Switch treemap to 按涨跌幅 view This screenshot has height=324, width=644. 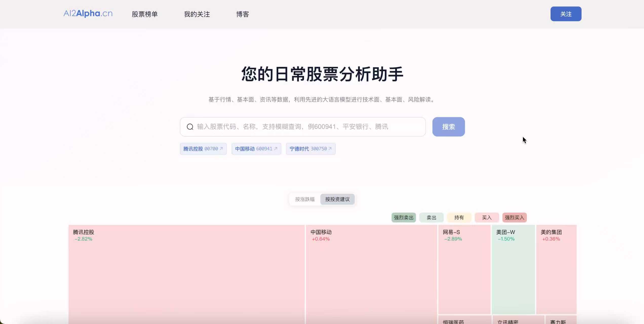pyautogui.click(x=305, y=199)
